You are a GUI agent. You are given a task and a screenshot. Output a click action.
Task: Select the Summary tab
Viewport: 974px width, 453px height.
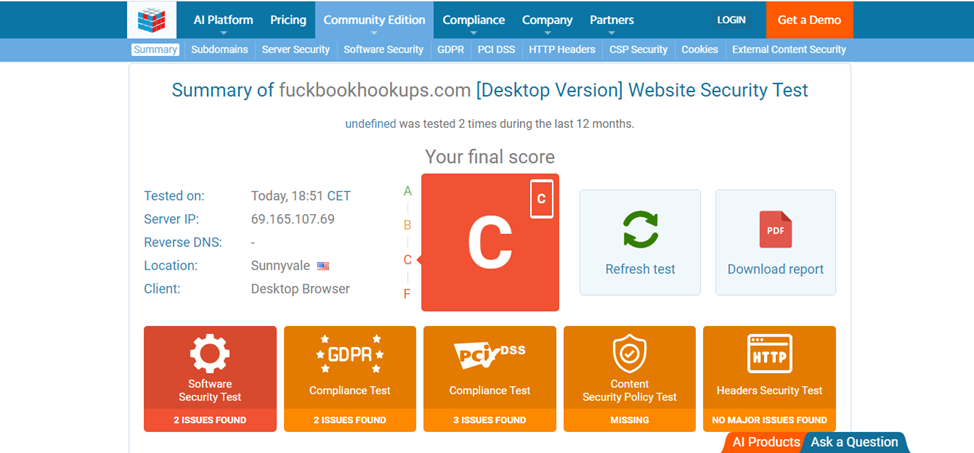[x=155, y=50]
